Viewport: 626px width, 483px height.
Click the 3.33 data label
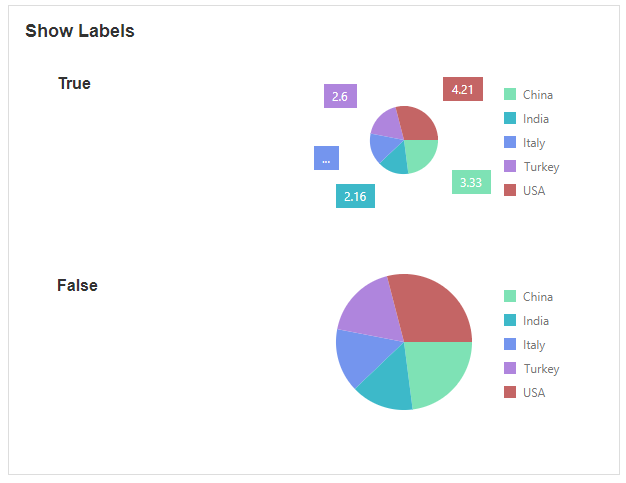[471, 182]
